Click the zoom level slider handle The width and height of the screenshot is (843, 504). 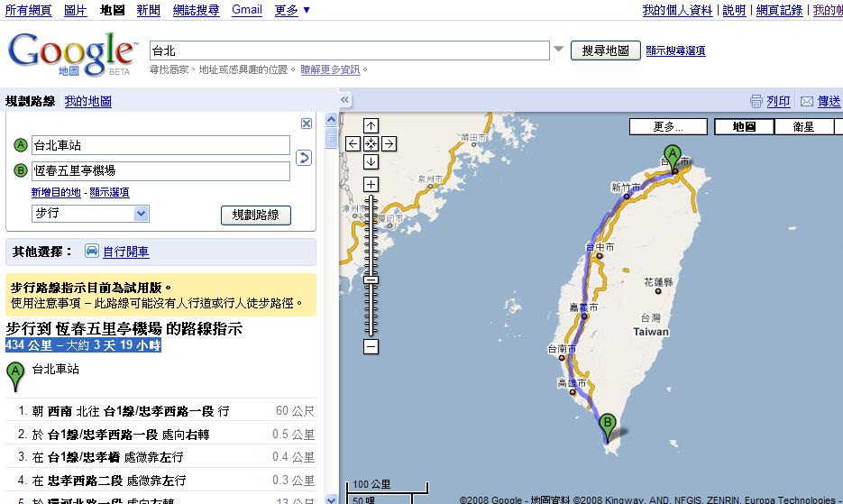[371, 280]
